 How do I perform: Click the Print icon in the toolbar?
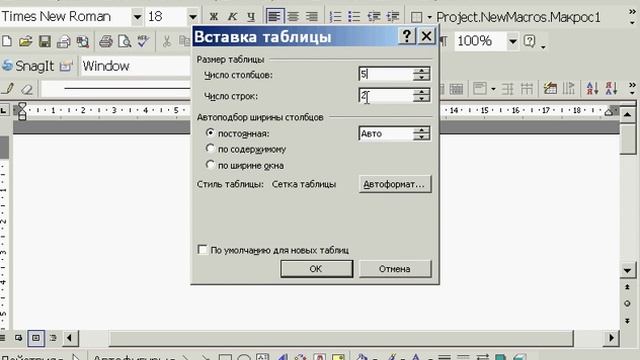[106, 41]
